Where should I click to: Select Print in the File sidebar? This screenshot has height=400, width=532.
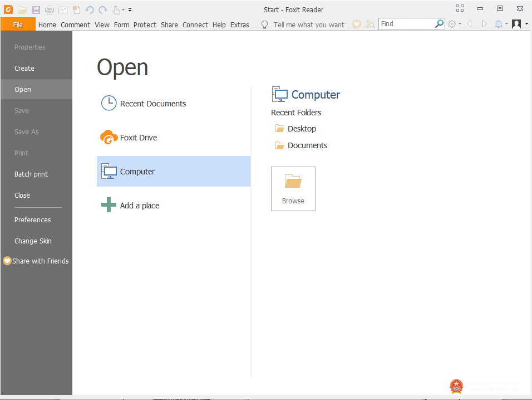(36, 153)
